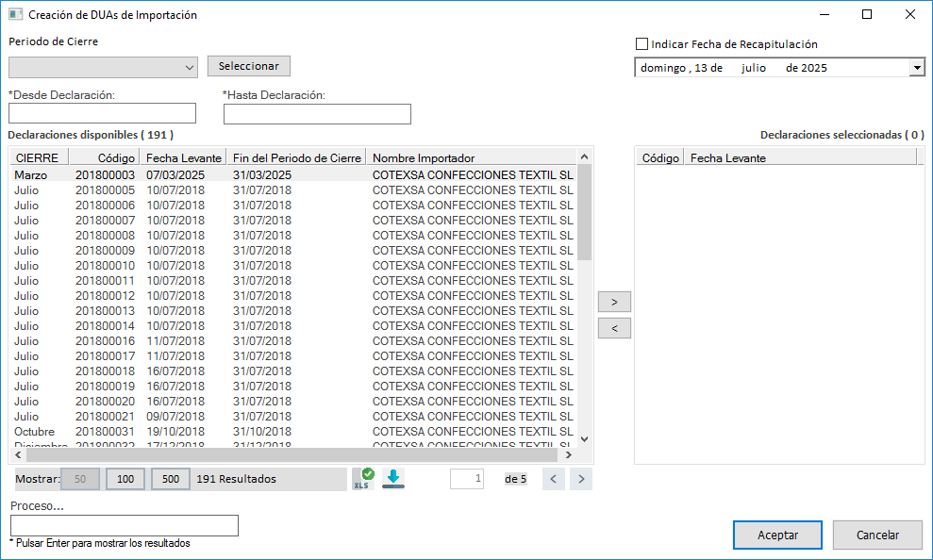Move declaration to selected with > button
Viewport: 933px width, 560px height.
coord(614,303)
